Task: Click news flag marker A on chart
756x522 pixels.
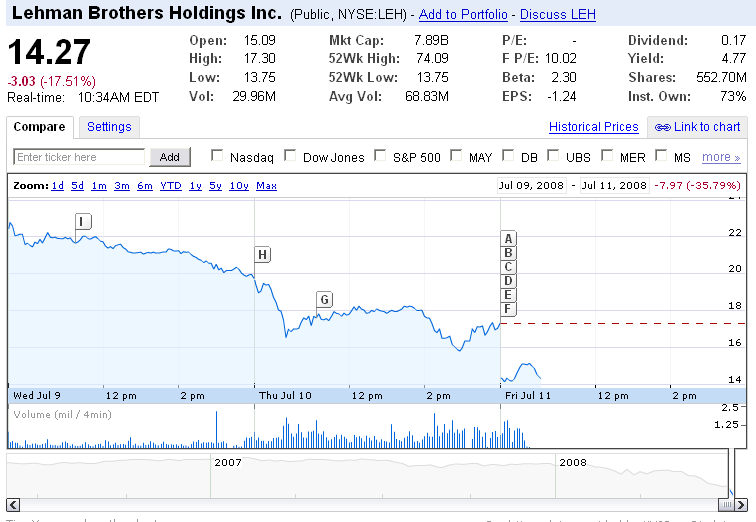Action: coord(508,238)
